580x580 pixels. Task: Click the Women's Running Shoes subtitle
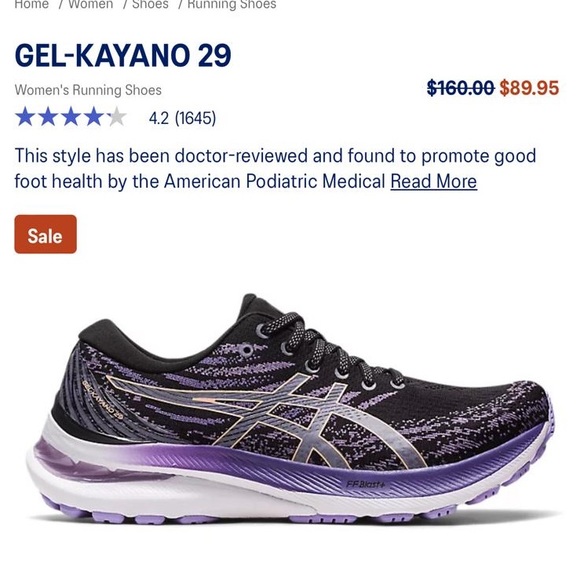(x=88, y=90)
